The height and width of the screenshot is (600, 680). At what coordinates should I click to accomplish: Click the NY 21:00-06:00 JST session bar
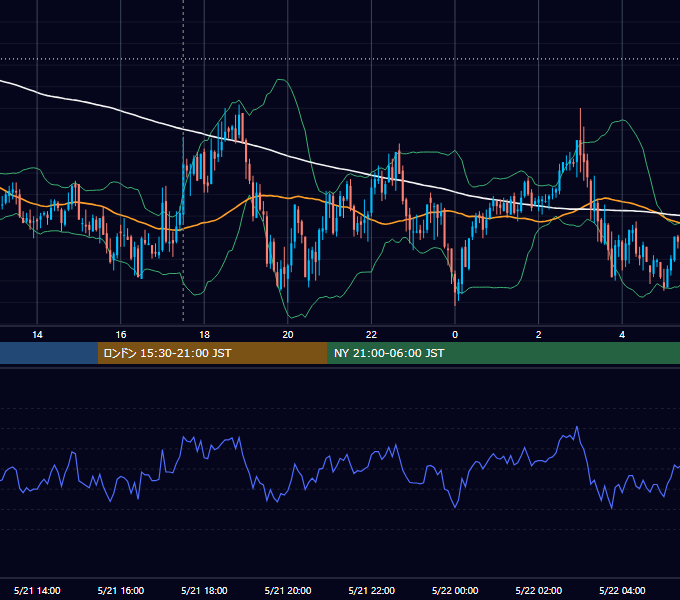click(x=503, y=353)
